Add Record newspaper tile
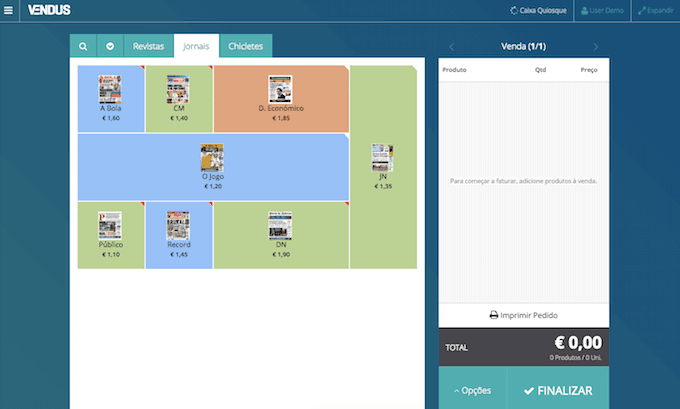Image resolution: width=680 pixels, height=409 pixels. coord(179,235)
